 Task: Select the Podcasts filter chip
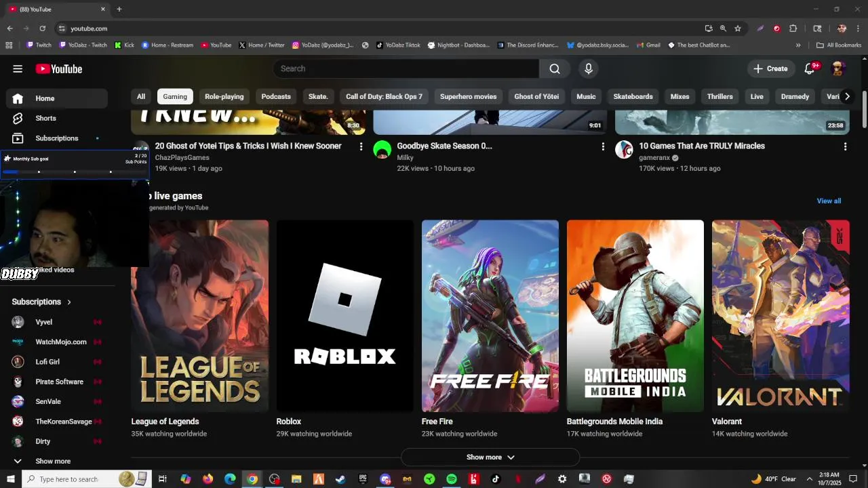point(276,97)
